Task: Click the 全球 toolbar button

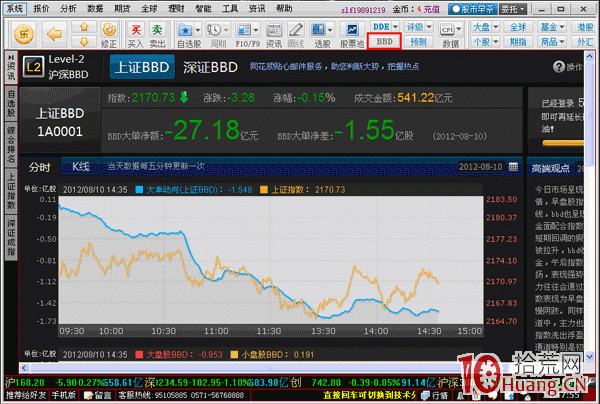Action: [518, 27]
